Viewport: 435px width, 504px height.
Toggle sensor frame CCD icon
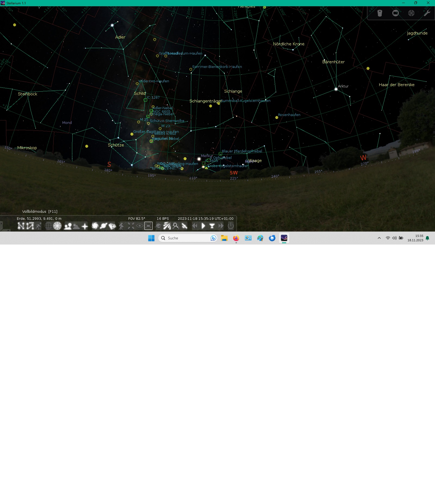(396, 13)
